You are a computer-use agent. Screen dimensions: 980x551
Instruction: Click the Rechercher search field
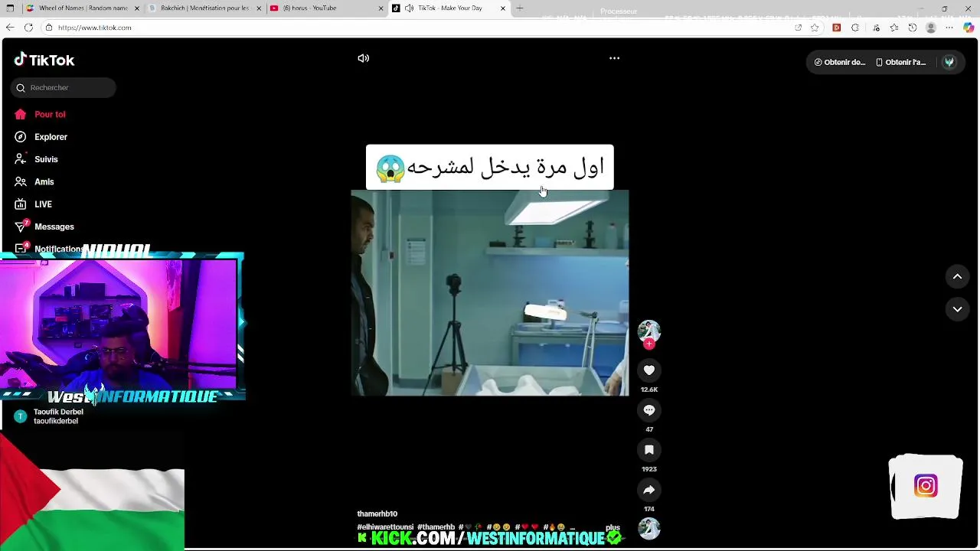64,87
